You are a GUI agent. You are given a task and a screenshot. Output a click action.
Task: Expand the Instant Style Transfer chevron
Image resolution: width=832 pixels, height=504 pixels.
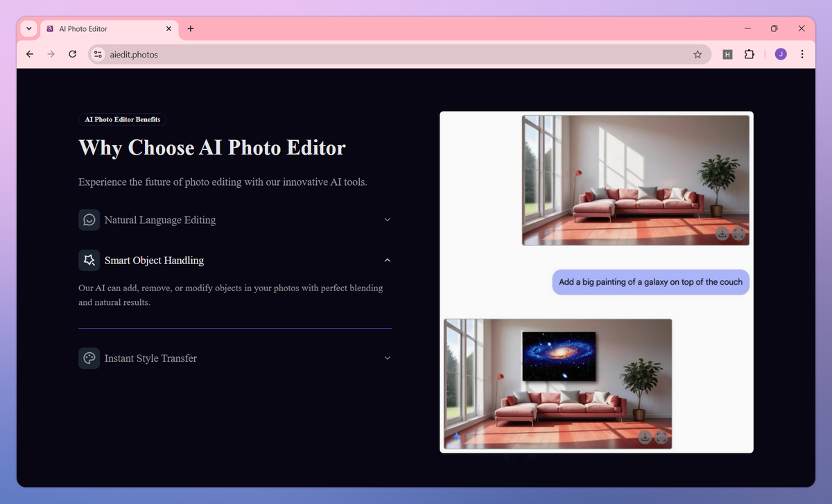pyautogui.click(x=388, y=358)
